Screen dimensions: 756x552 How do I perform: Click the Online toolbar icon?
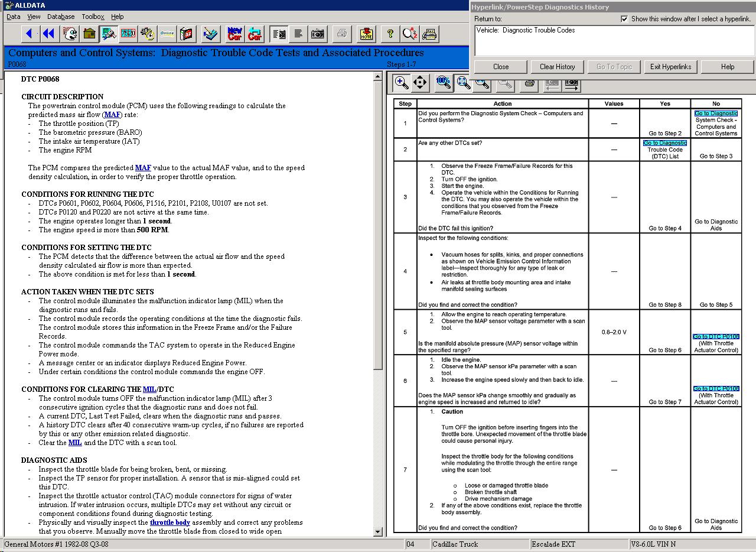pyautogui.click(x=167, y=34)
